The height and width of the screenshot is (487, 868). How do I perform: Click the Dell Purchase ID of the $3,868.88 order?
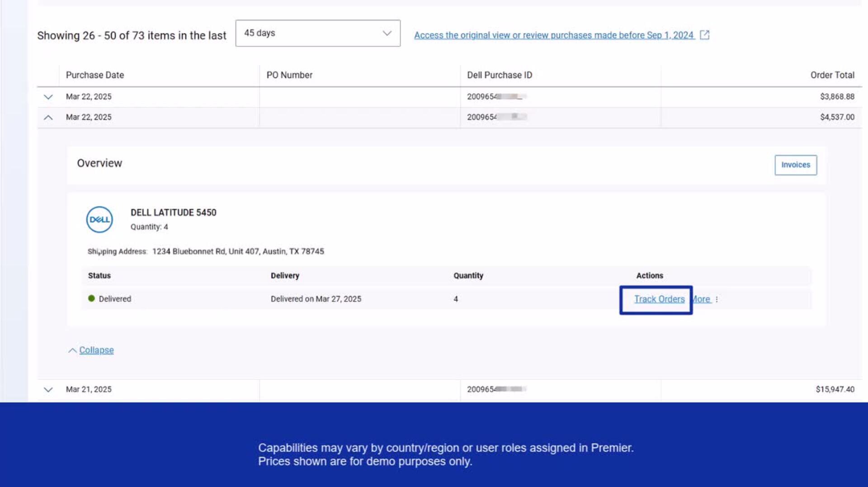(497, 97)
